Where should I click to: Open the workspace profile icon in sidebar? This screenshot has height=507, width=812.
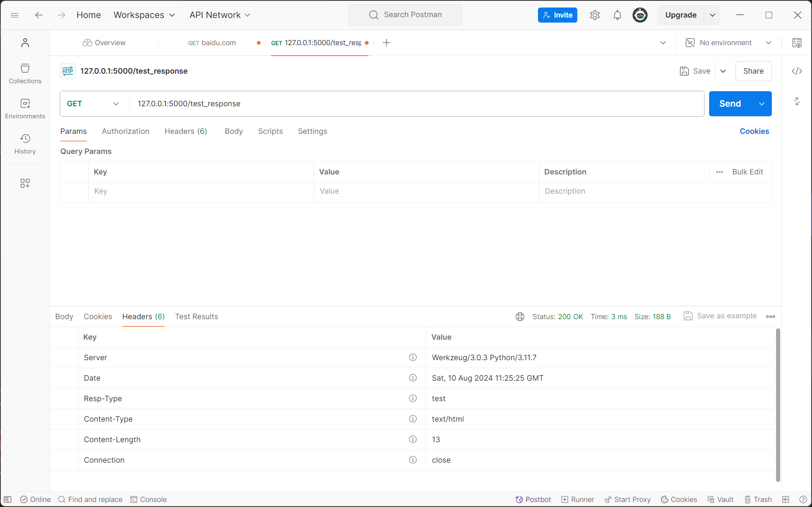pyautogui.click(x=25, y=43)
